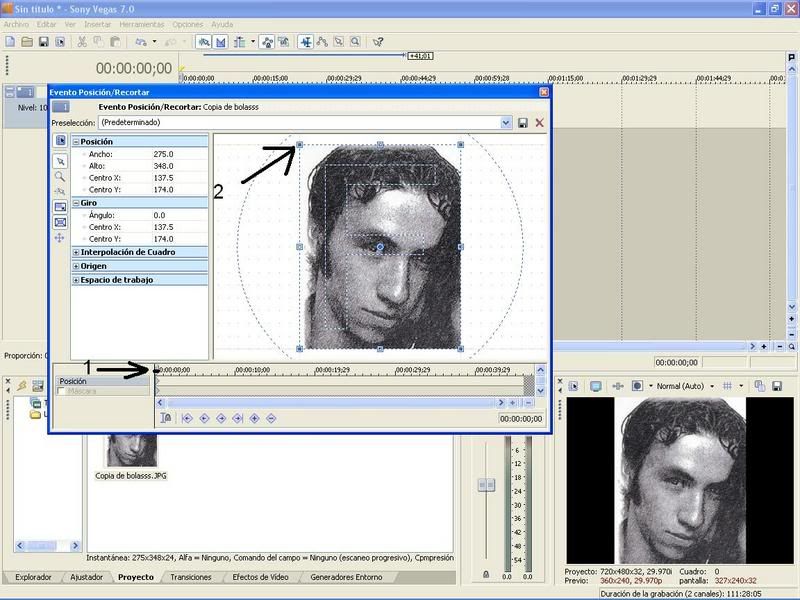Expand Interpolación de Cuadro group
This screenshot has width=800, height=600.
coord(76,252)
